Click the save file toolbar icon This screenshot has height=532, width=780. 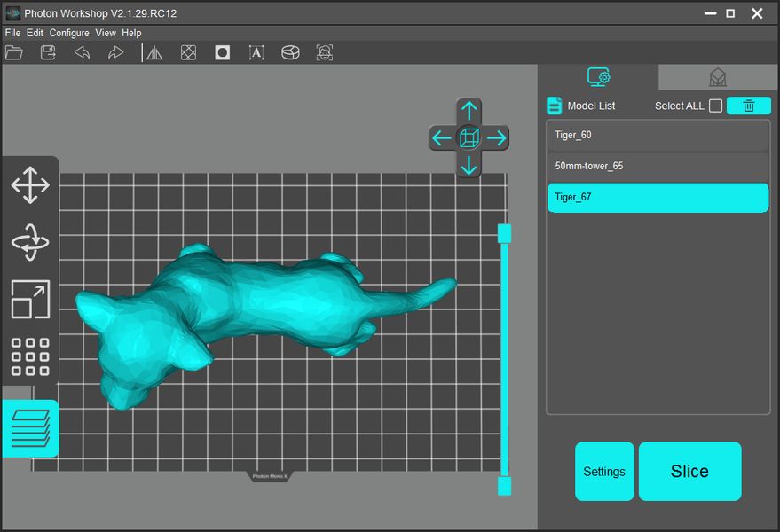point(49,53)
